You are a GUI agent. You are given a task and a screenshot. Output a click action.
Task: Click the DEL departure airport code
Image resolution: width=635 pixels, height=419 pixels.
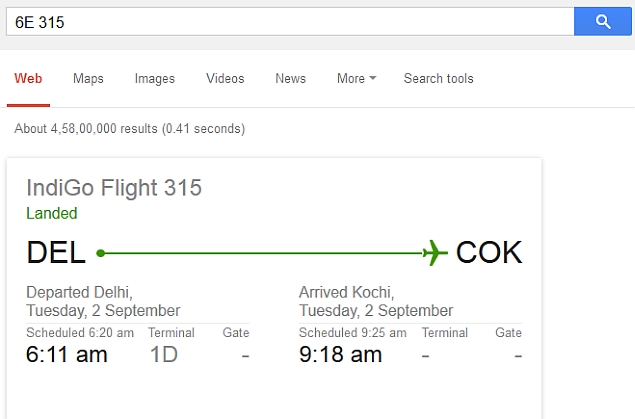(x=56, y=252)
